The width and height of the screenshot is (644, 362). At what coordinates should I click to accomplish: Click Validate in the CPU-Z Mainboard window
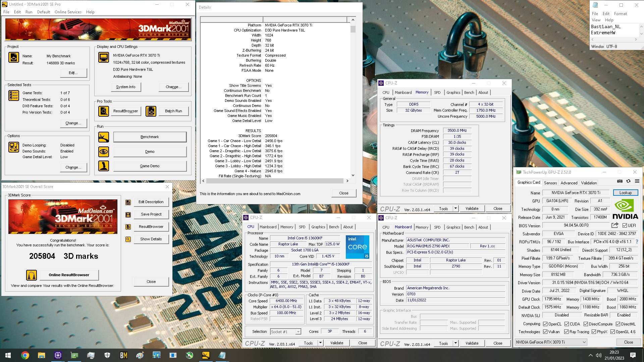472,343
